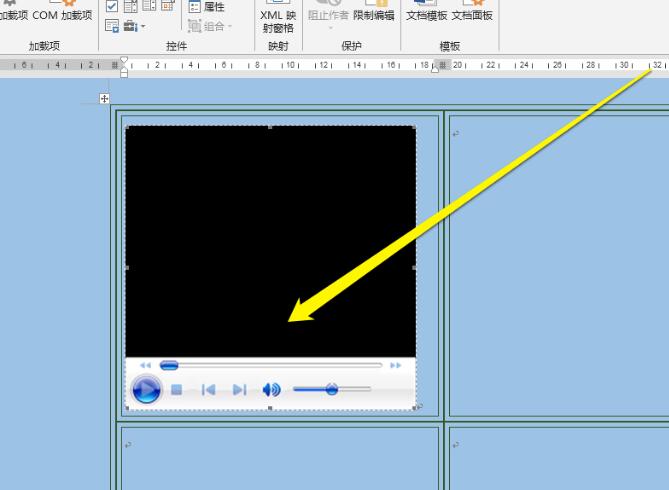Mute the media player speaker icon
This screenshot has height=490, width=669.
271,390
